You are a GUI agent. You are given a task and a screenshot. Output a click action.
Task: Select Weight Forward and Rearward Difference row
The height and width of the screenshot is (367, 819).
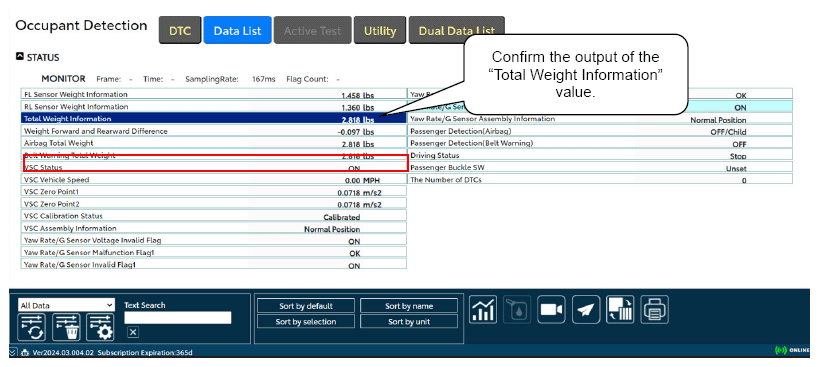click(214, 131)
